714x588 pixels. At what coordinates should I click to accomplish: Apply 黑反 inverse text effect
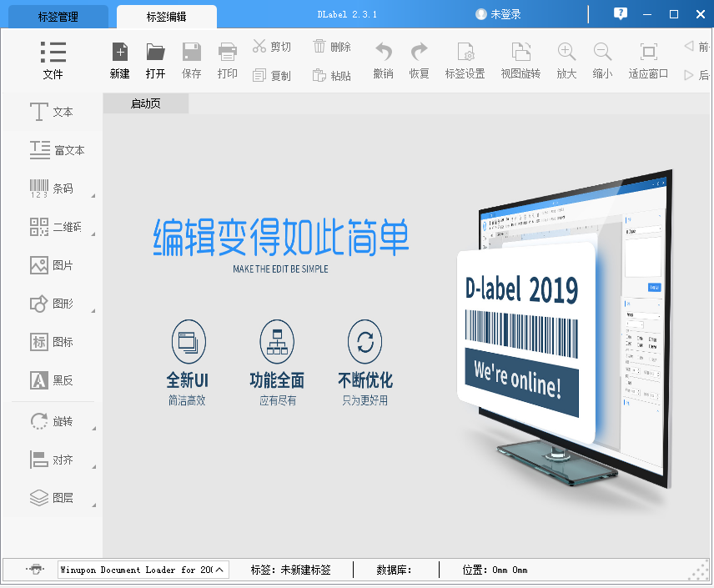pyautogui.click(x=52, y=379)
